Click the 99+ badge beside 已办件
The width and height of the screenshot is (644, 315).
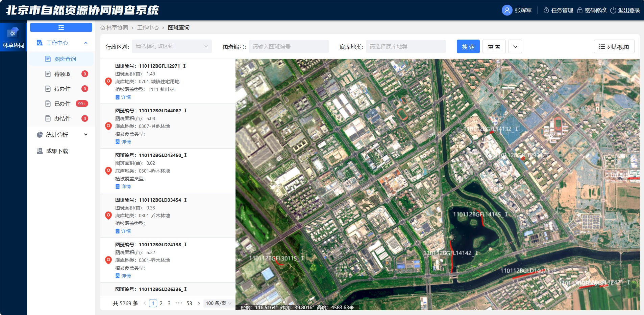(x=82, y=104)
